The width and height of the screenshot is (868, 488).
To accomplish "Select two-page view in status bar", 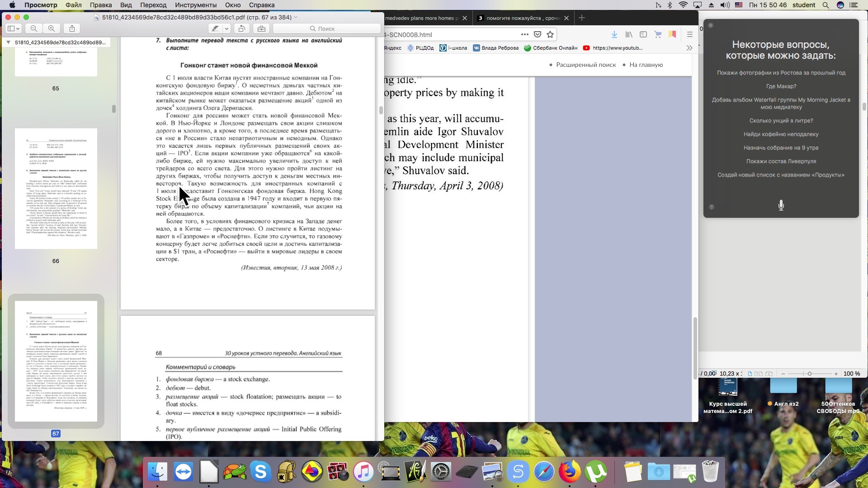I will coord(759,374).
